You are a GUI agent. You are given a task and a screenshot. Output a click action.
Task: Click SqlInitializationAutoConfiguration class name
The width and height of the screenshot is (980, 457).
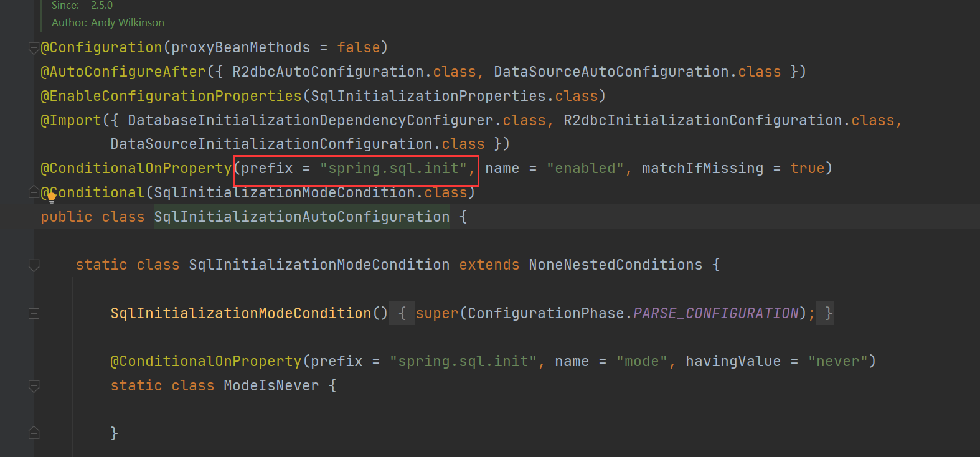click(302, 217)
